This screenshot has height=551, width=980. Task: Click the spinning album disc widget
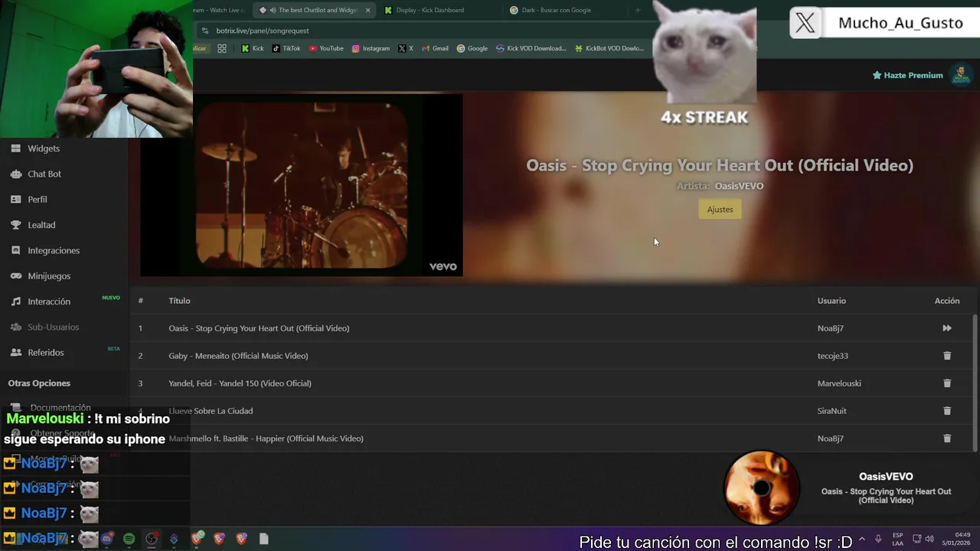click(762, 487)
